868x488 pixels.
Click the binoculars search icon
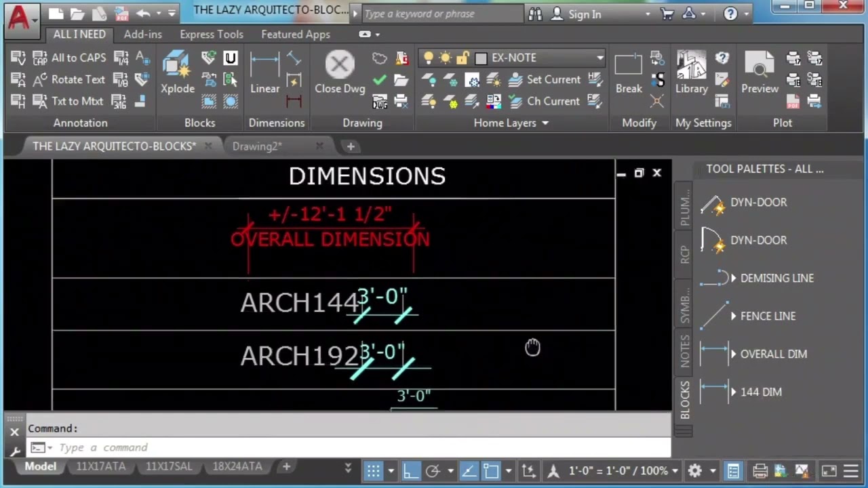tap(535, 14)
